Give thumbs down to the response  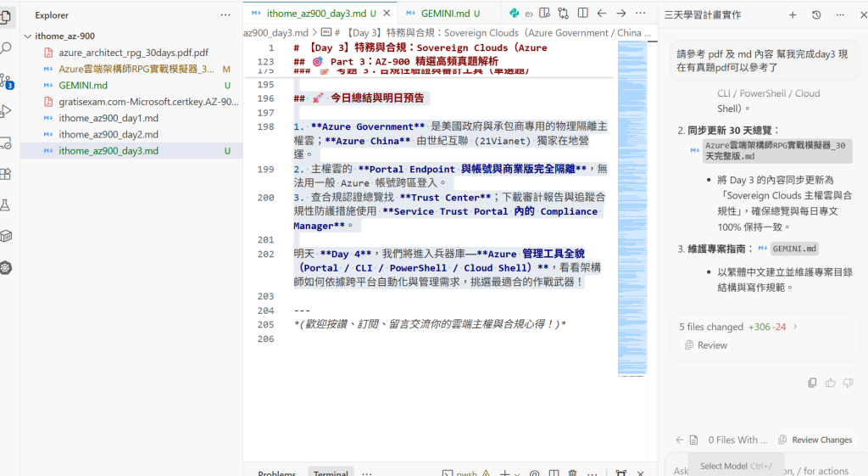pyautogui.click(x=848, y=383)
